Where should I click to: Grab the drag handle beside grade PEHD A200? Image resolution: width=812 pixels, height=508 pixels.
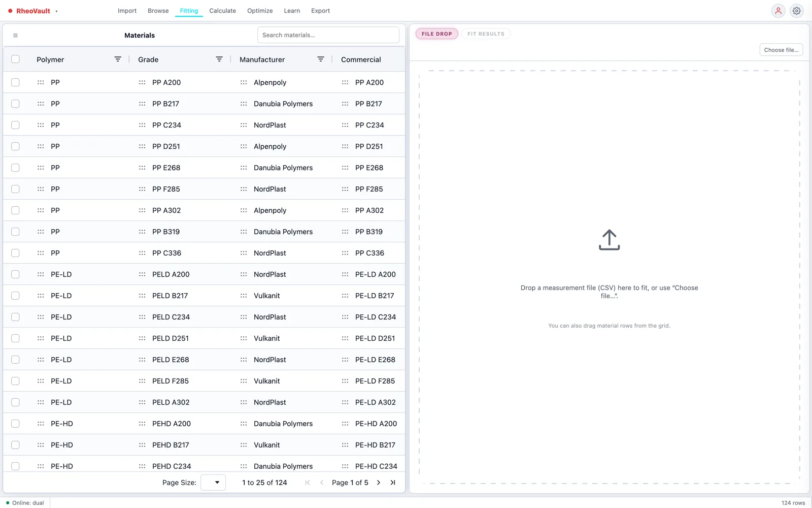tap(142, 424)
